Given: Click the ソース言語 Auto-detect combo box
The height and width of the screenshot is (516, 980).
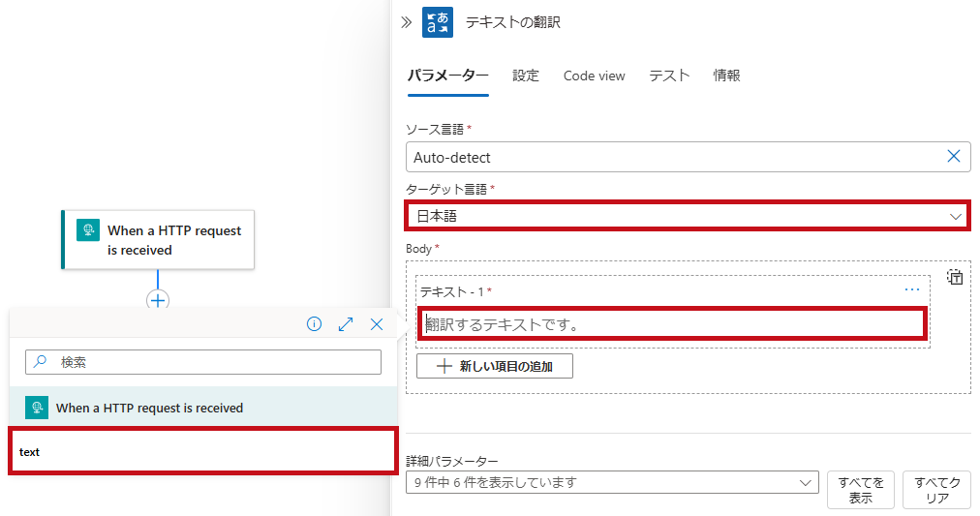Looking at the screenshot, I should [x=689, y=157].
